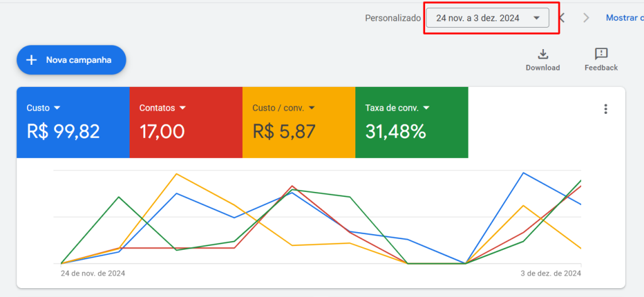Click the Mostrar link at top right
644x297 pixels.
[x=625, y=18]
